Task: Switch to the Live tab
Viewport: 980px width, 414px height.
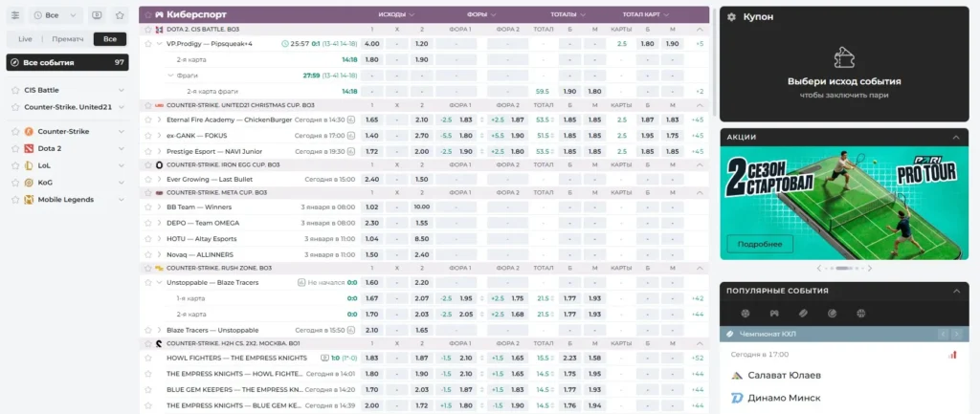Action: coord(25,39)
